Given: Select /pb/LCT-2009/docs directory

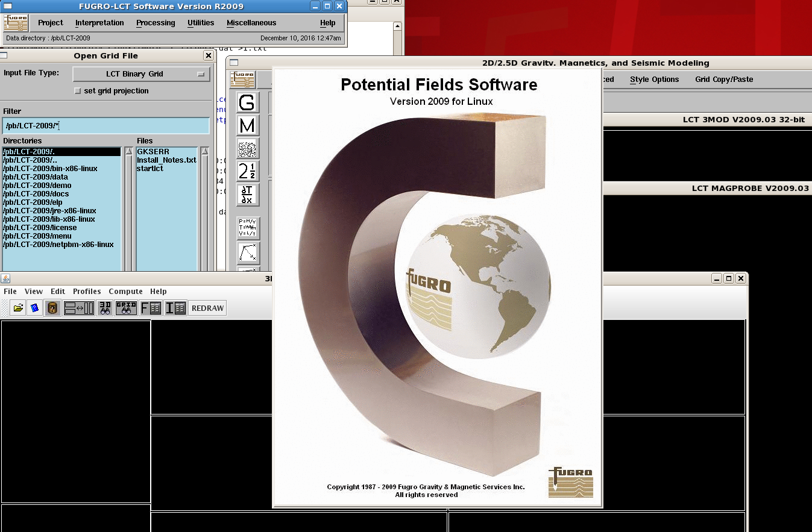Looking at the screenshot, I should tap(61, 194).
